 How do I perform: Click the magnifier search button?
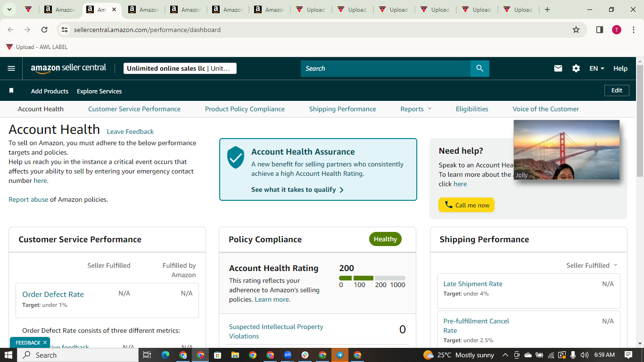pyautogui.click(x=480, y=68)
